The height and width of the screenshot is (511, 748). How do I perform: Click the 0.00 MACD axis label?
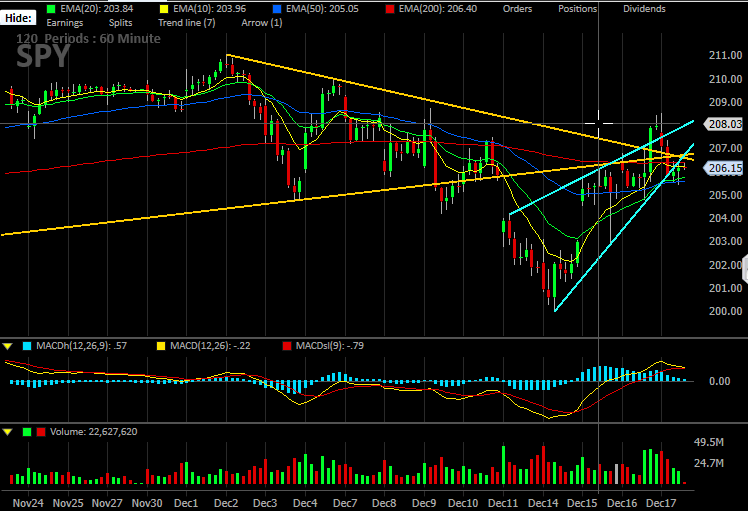[x=719, y=381]
